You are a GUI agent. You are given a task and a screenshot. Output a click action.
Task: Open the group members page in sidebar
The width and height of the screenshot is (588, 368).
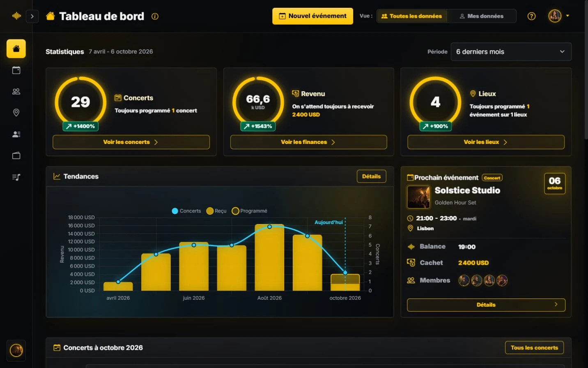click(16, 92)
